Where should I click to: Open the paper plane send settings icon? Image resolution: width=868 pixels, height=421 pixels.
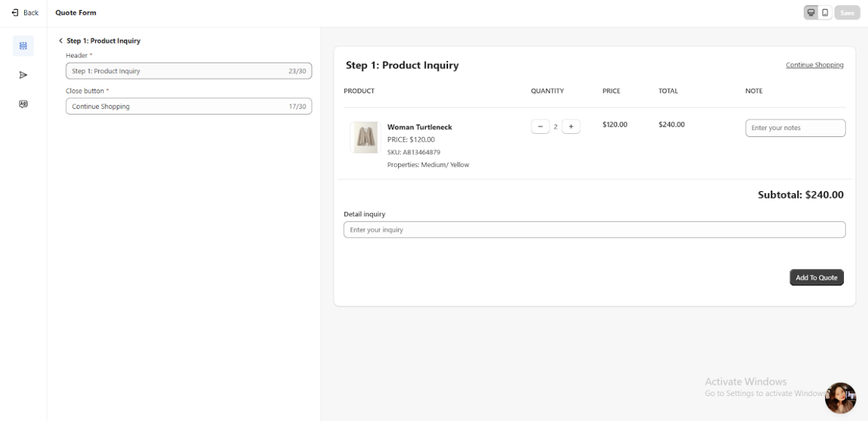click(x=23, y=75)
